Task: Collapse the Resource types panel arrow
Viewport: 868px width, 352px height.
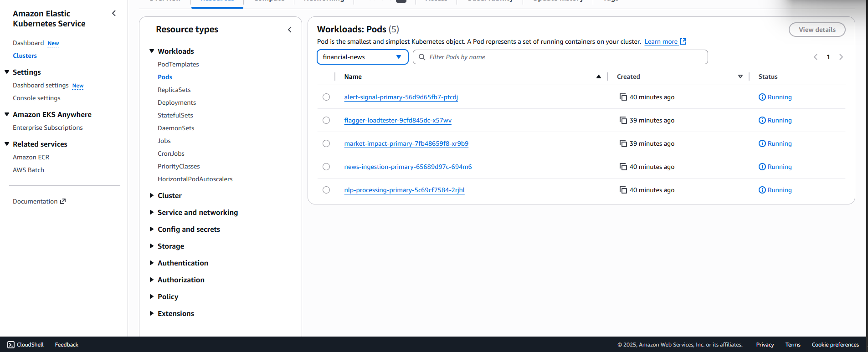Action: tap(290, 30)
